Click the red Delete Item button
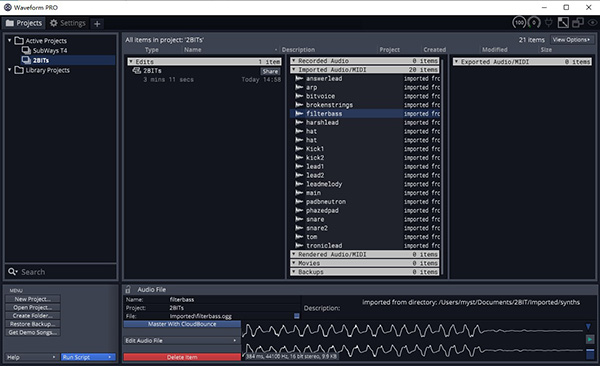Image resolution: width=600 pixels, height=366 pixels. (182, 357)
